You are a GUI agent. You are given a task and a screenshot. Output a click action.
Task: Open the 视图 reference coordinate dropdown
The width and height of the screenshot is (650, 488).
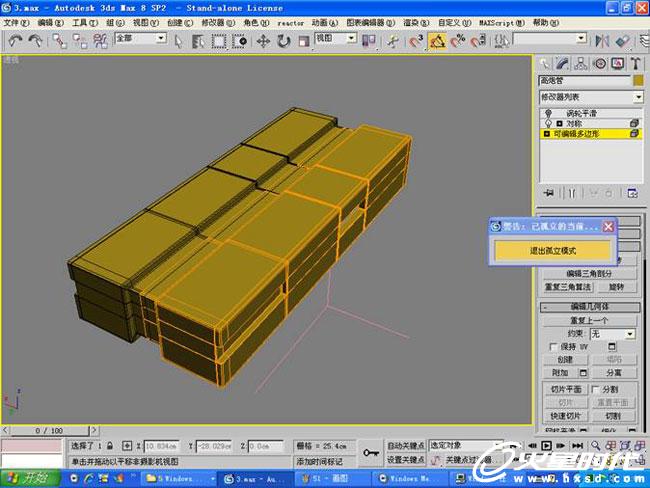coord(335,39)
